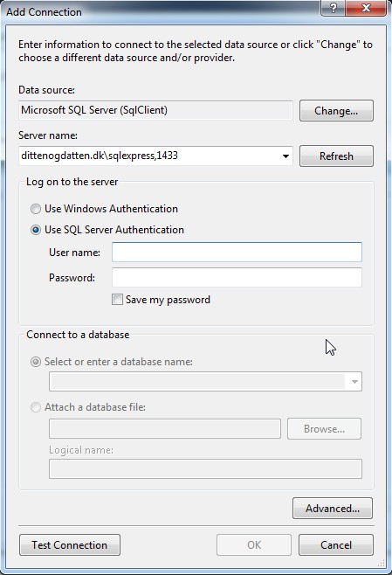The image size is (392, 575).
Task: Open the database name dropdown arrow
Action: [354, 382]
